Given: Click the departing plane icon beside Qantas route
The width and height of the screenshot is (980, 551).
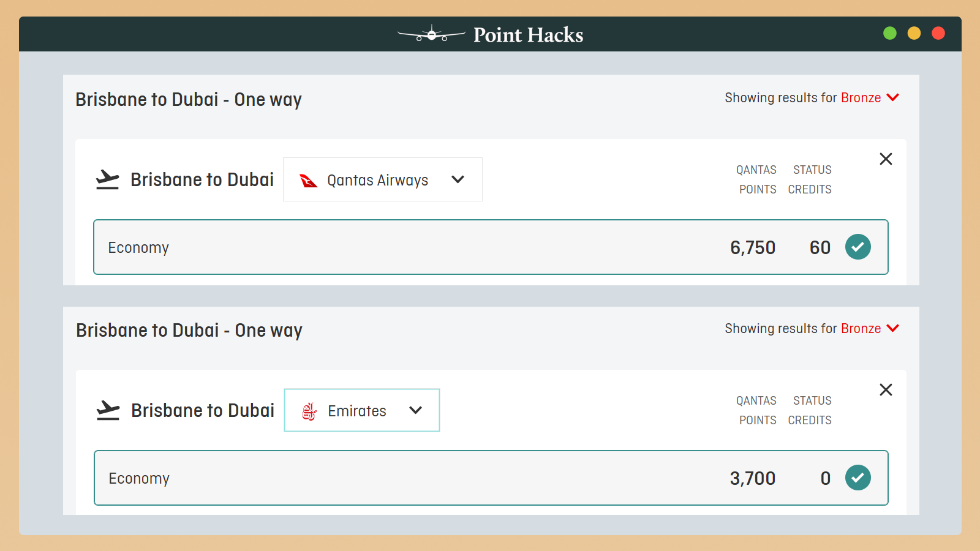Looking at the screenshot, I should coord(108,180).
